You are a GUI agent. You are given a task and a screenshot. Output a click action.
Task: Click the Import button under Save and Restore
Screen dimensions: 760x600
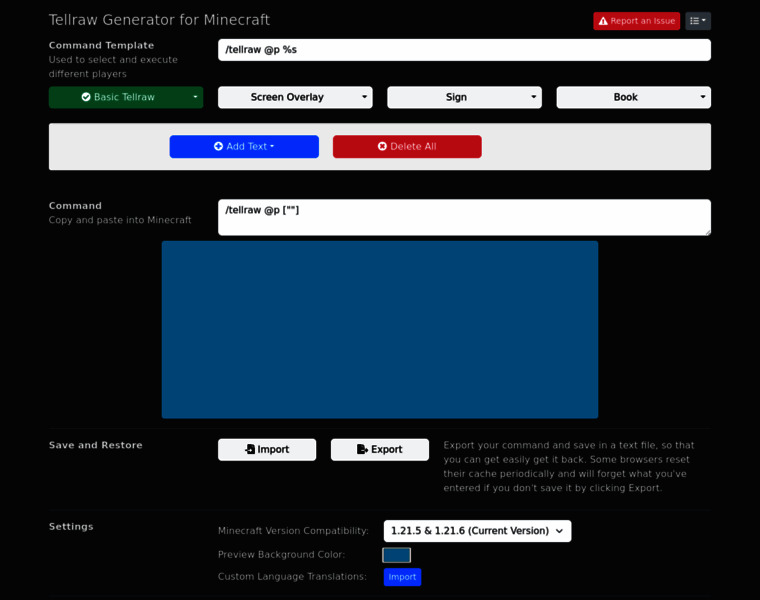click(267, 450)
